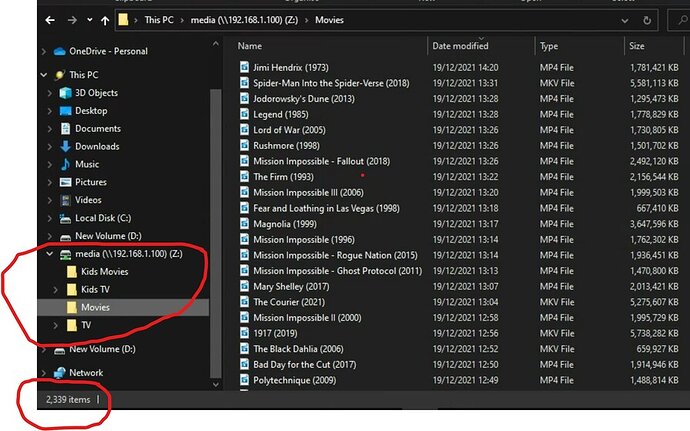690x431 pixels.
Task: Select Spider-Man Into the Spider-Verse (2018) file
Action: (331, 83)
